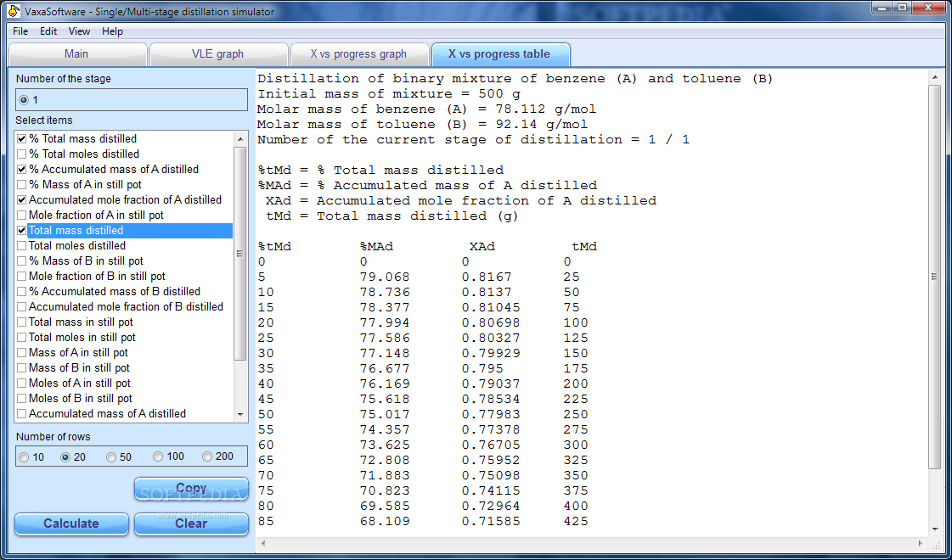Click results horizontal scroll right arrow
952x560 pixels.
(x=921, y=544)
